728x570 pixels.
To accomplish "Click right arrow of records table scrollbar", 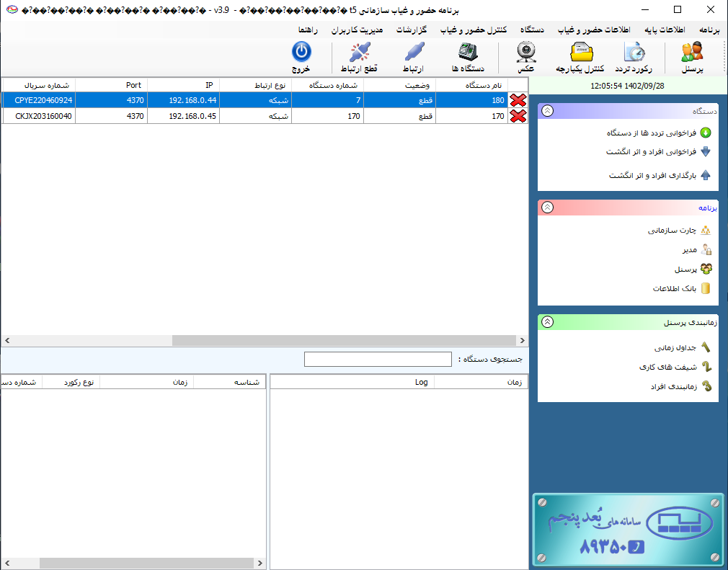I will coord(260,563).
